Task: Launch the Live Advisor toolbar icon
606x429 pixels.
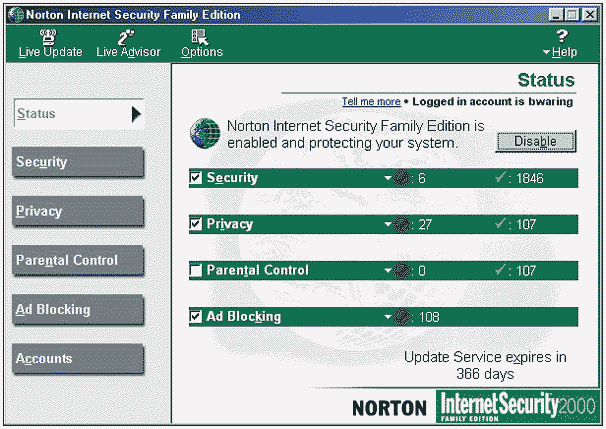Action: [x=128, y=43]
